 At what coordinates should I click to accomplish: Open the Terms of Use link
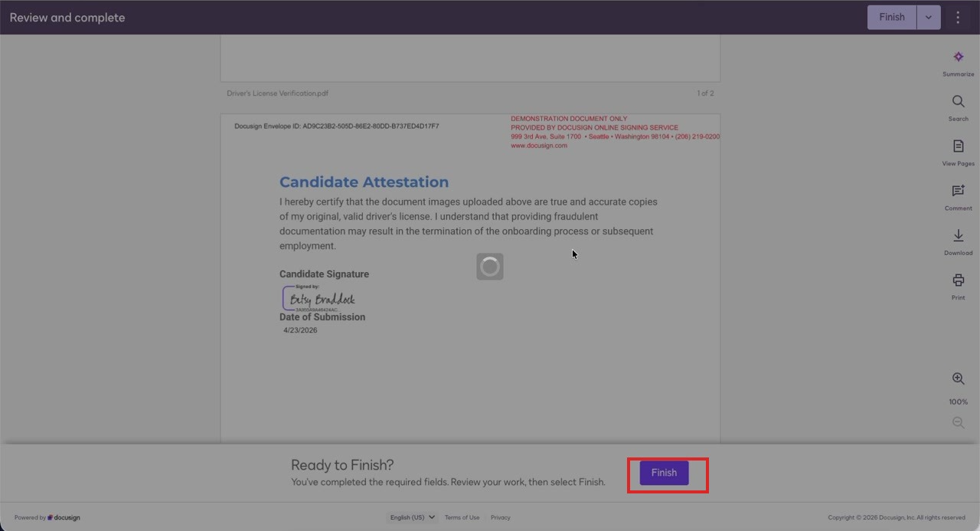pos(462,517)
